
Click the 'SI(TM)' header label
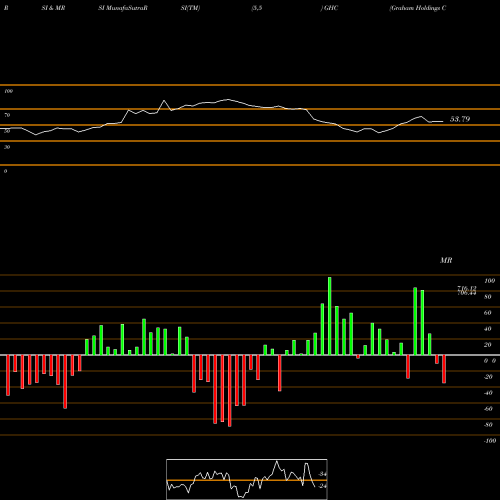[190, 8]
